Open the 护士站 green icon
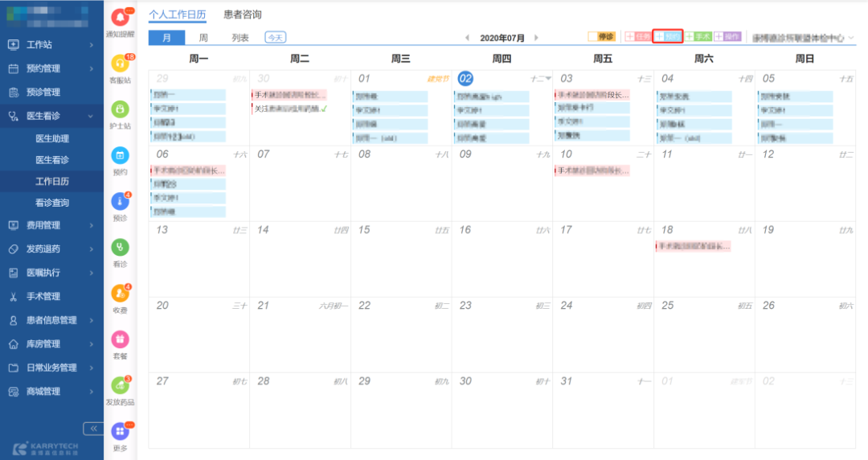868x460 pixels. (x=120, y=109)
